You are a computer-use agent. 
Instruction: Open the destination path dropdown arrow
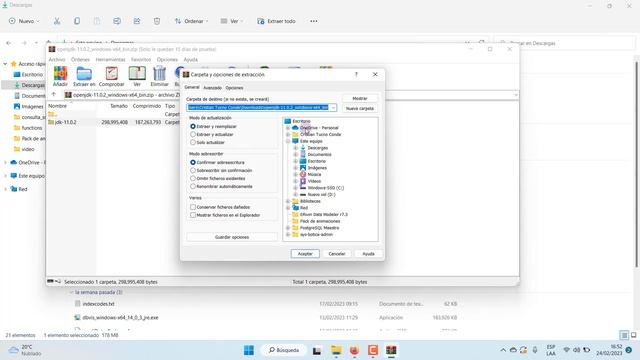click(x=333, y=108)
